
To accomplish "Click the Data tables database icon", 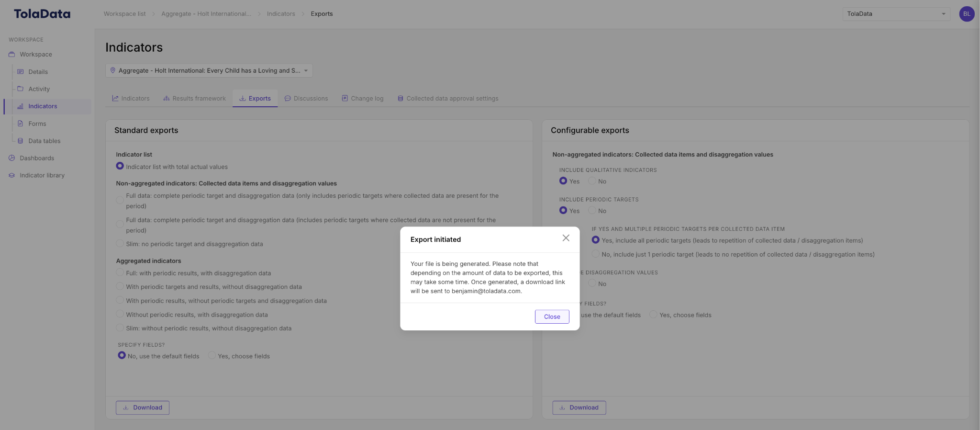I will point(21,141).
